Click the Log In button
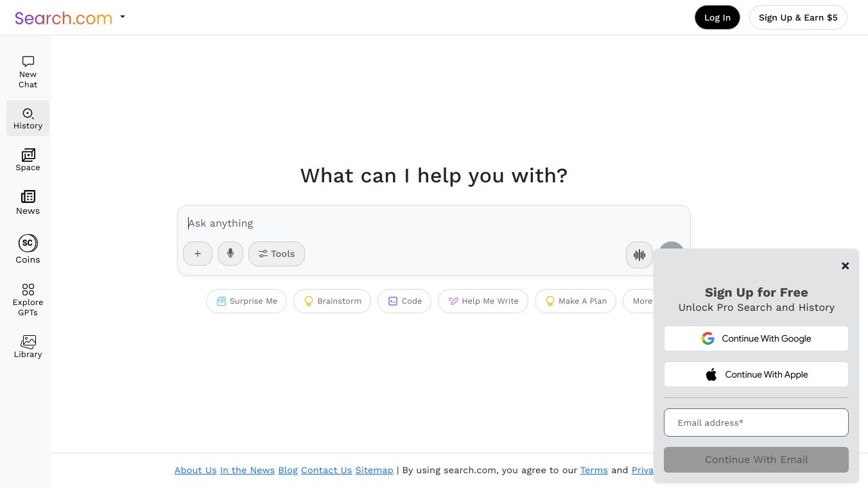The height and width of the screenshot is (488, 868). click(717, 17)
